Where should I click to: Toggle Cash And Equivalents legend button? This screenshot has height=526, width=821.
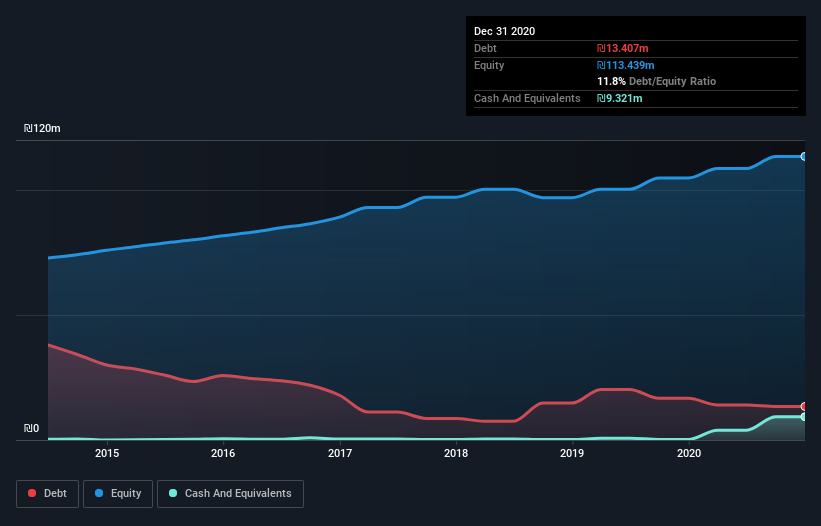point(230,494)
